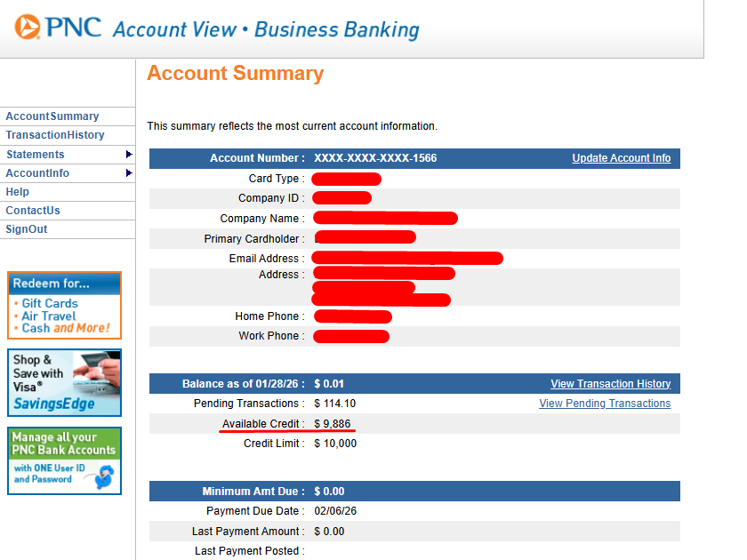747x560 pixels.
Task: Open the Manage all your PNC Bank Accounts banner
Action: (x=64, y=444)
